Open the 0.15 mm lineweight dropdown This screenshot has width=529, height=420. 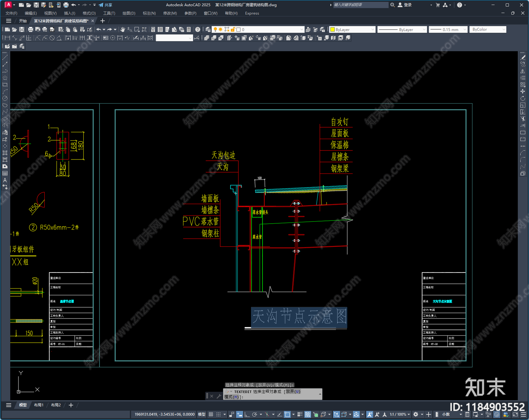coord(448,29)
